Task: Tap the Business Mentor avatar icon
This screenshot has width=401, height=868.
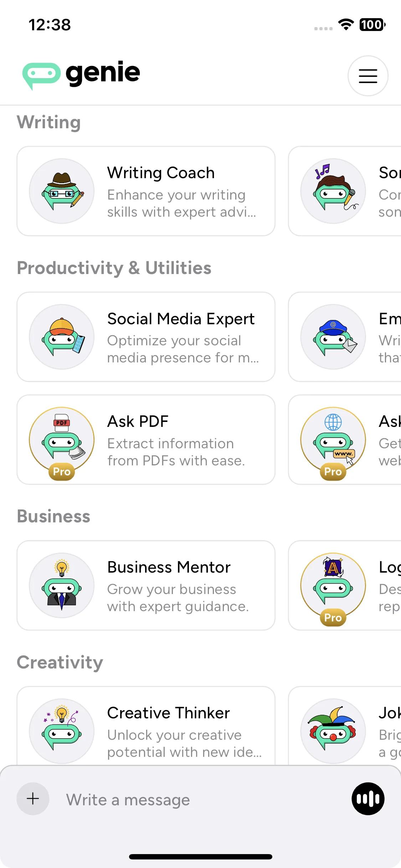Action: [x=62, y=585]
